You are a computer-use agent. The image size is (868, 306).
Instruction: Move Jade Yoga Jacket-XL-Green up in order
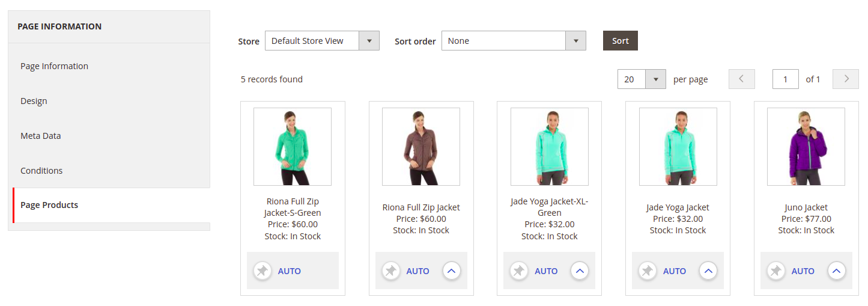[x=580, y=271]
